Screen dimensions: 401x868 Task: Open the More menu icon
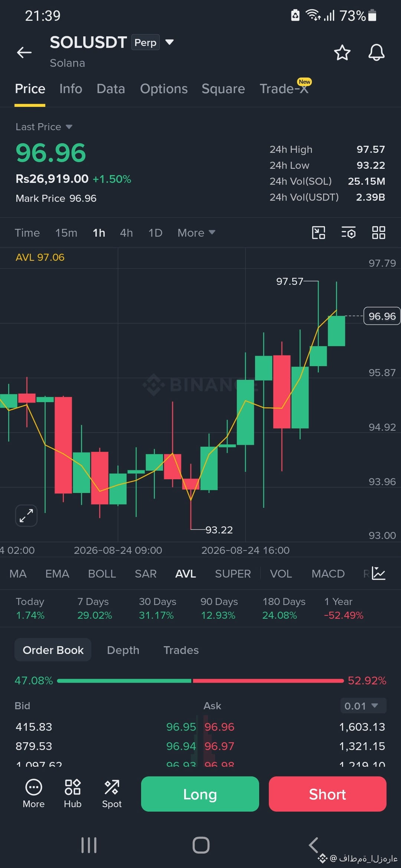[33, 794]
